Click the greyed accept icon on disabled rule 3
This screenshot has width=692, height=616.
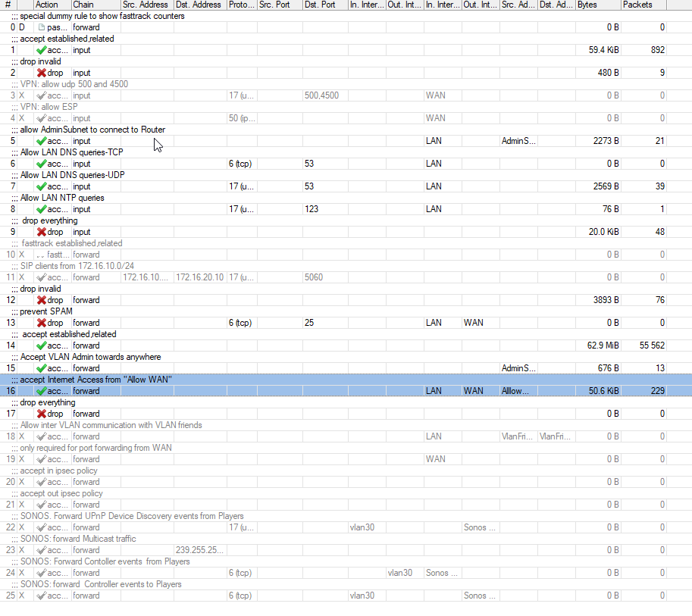pyautogui.click(x=42, y=95)
